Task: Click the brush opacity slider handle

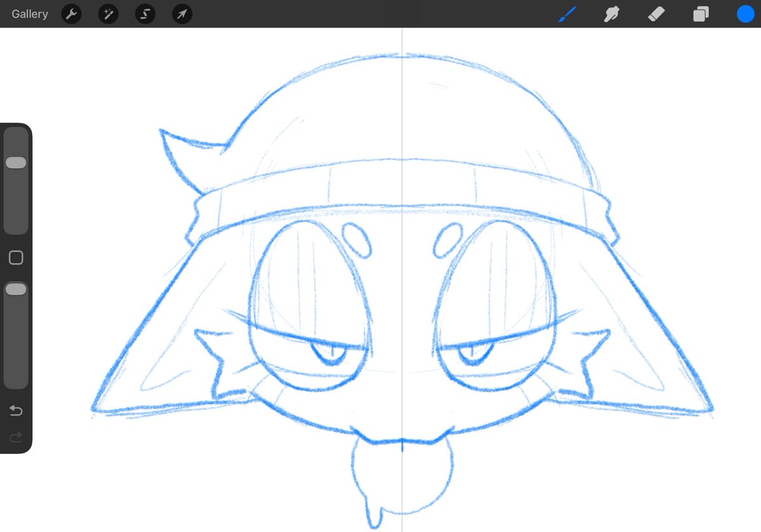Action: tap(16, 289)
